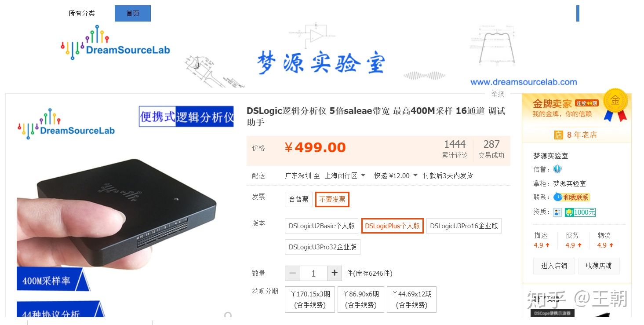Click the 进入店铺 button
Screen dimensions: 644x325
coord(554,266)
